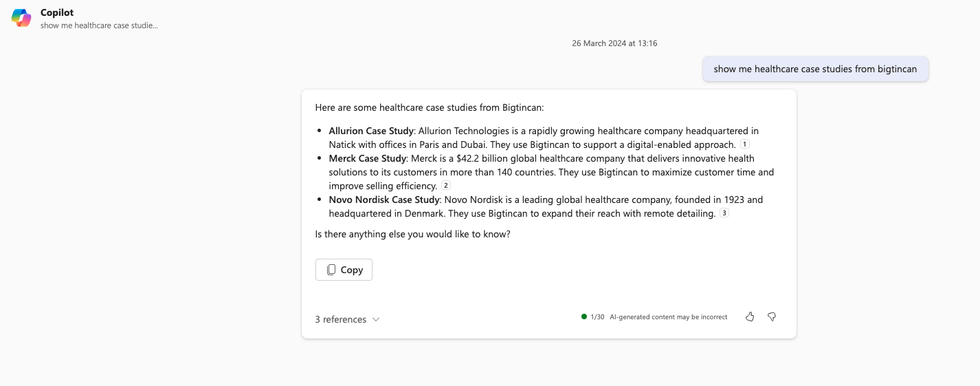The image size is (980, 386).
Task: Click the Copilot logo icon
Action: point(21,18)
